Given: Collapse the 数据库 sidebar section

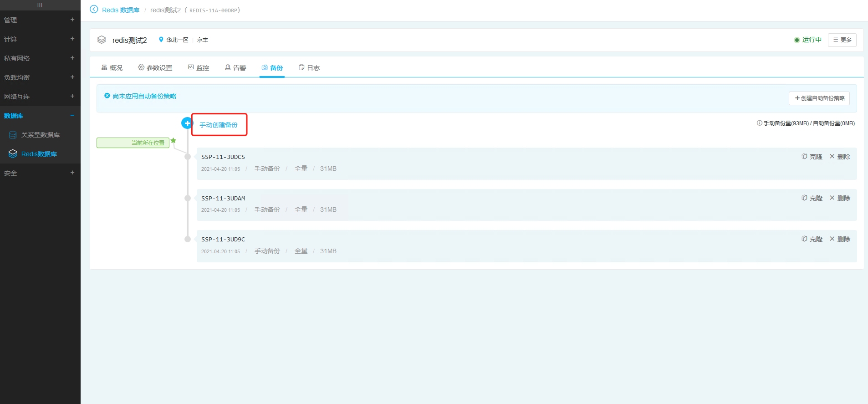Looking at the screenshot, I should [72, 115].
